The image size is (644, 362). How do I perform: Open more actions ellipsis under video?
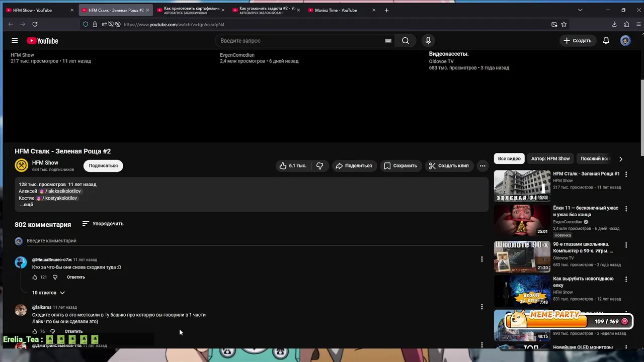482,165
